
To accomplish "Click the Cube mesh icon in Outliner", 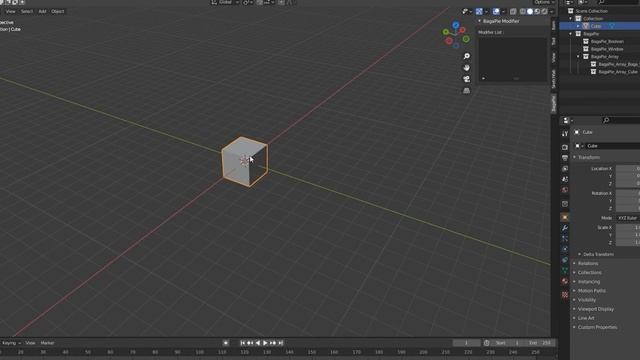I will click(x=586, y=26).
